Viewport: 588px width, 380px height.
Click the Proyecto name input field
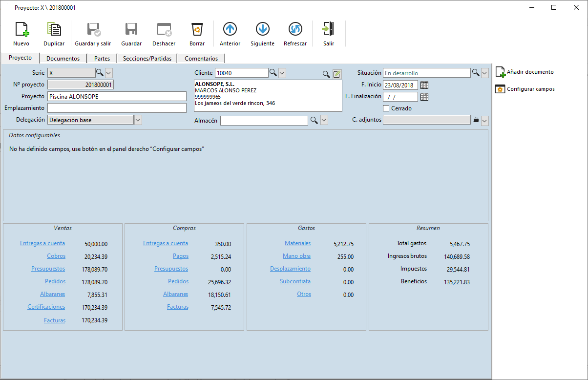(x=117, y=97)
